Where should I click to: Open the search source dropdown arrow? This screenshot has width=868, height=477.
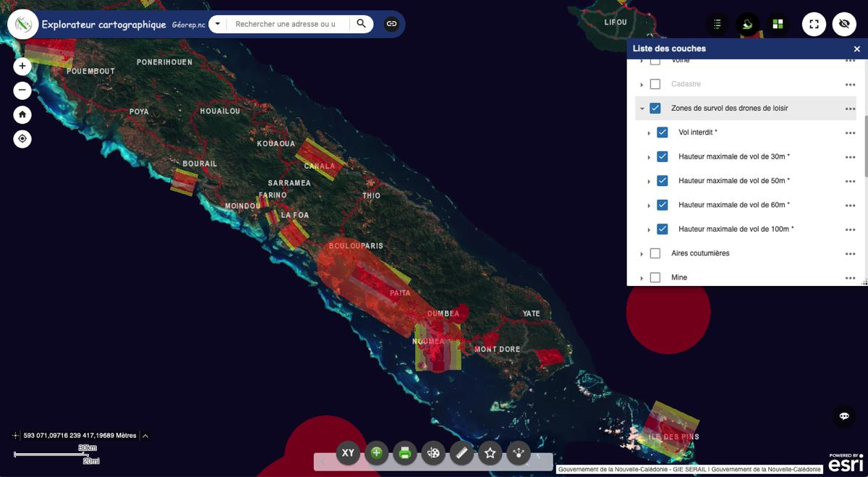[x=218, y=24]
